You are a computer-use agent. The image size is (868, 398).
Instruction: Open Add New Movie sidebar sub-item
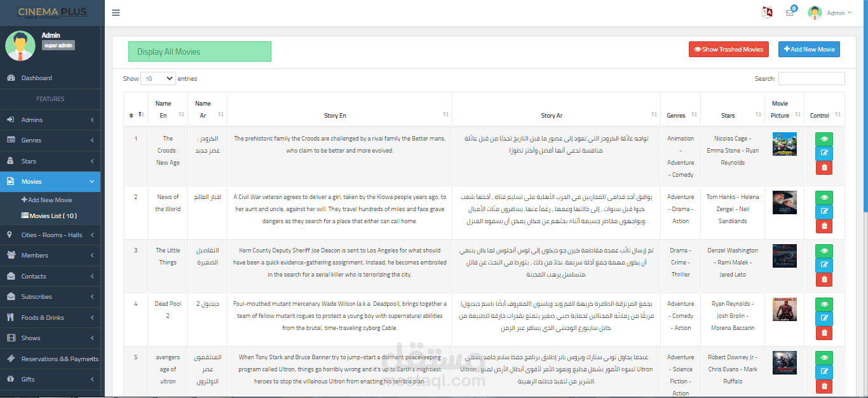[x=46, y=200]
